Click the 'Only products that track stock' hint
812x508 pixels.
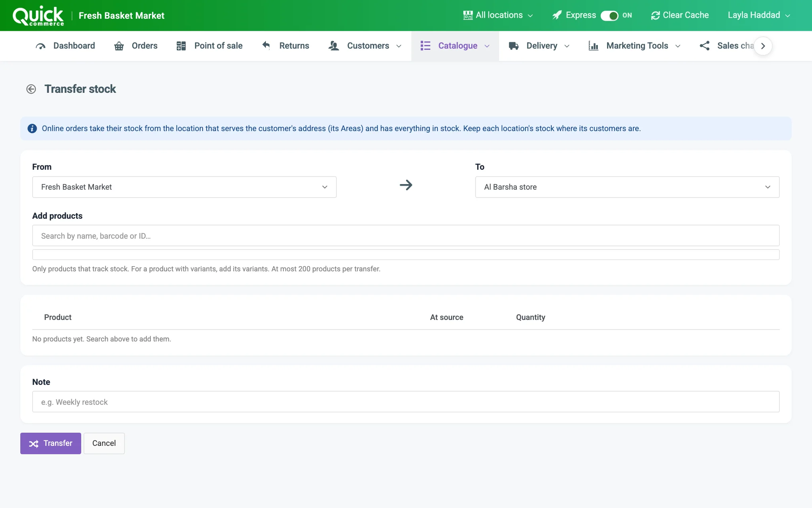[x=206, y=269]
